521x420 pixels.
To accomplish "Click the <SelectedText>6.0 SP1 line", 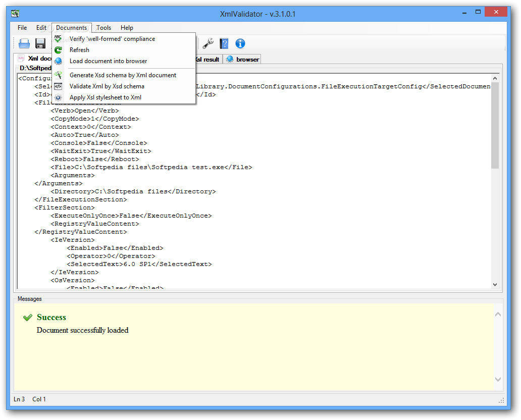I will pos(139,264).
